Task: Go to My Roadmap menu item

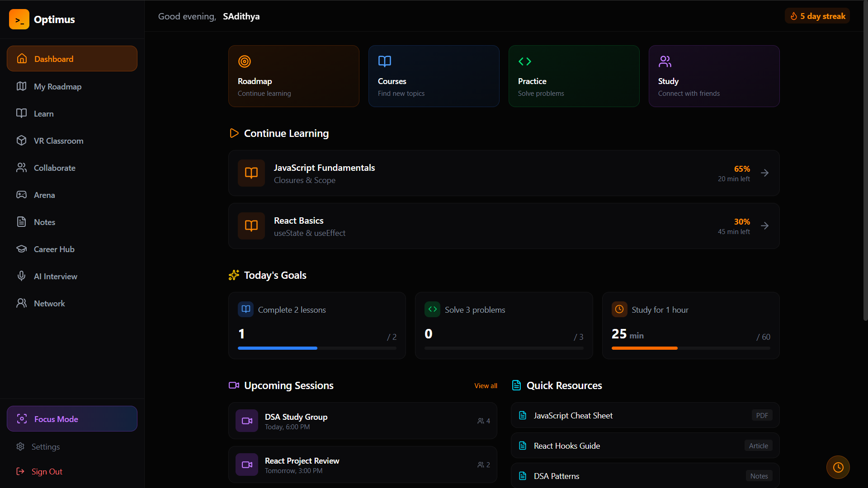Action: pos(57,87)
